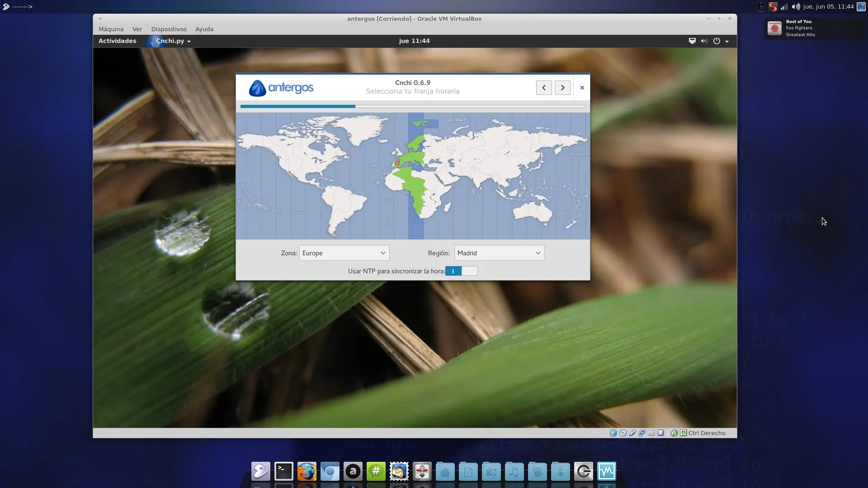Click the VirtualBox video capture chip icon

pyautogui.click(x=661, y=433)
